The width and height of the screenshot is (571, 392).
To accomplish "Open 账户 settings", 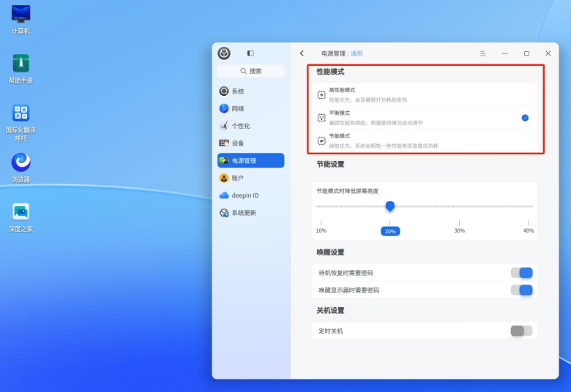I will [x=251, y=178].
